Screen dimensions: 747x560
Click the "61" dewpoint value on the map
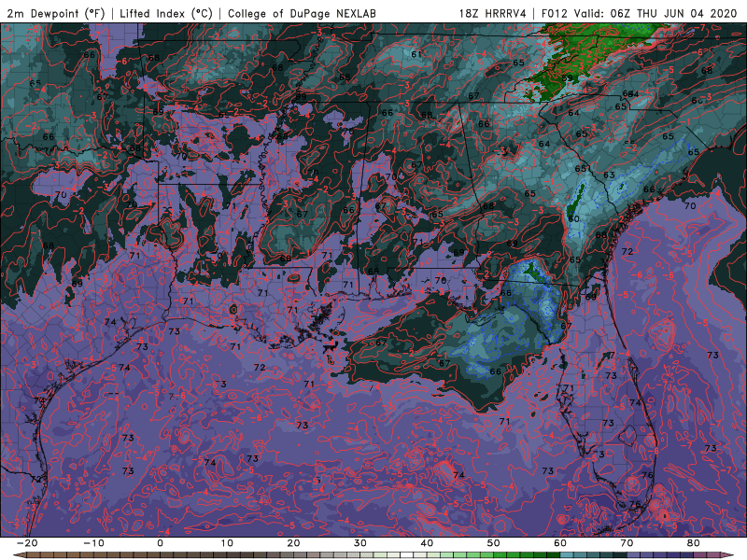pyautogui.click(x=416, y=54)
